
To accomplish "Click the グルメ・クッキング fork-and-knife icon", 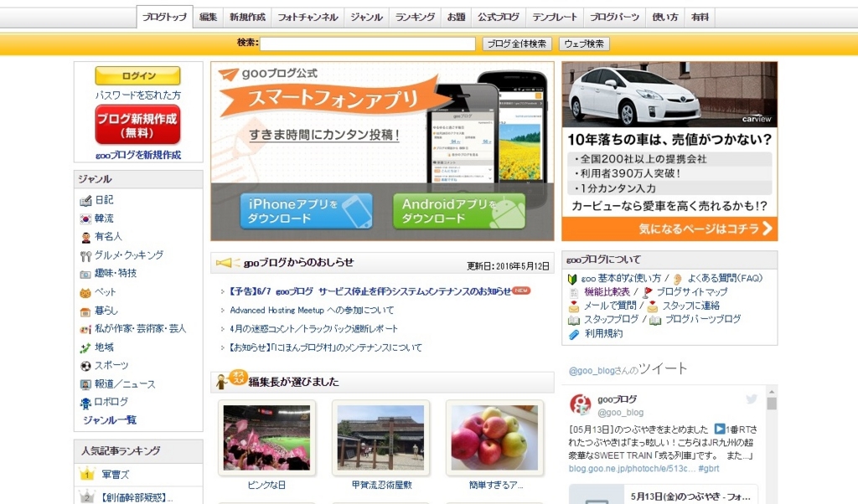I will [x=85, y=256].
